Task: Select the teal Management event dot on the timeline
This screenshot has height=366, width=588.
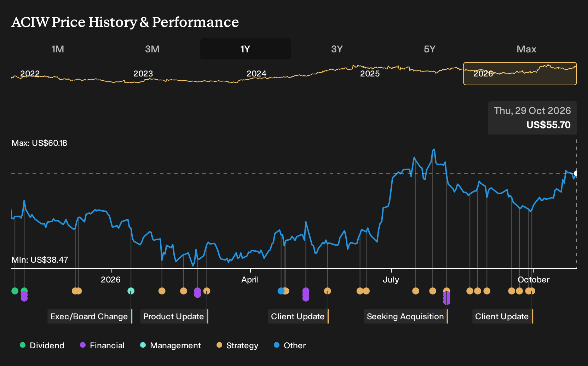Action: 131,291
